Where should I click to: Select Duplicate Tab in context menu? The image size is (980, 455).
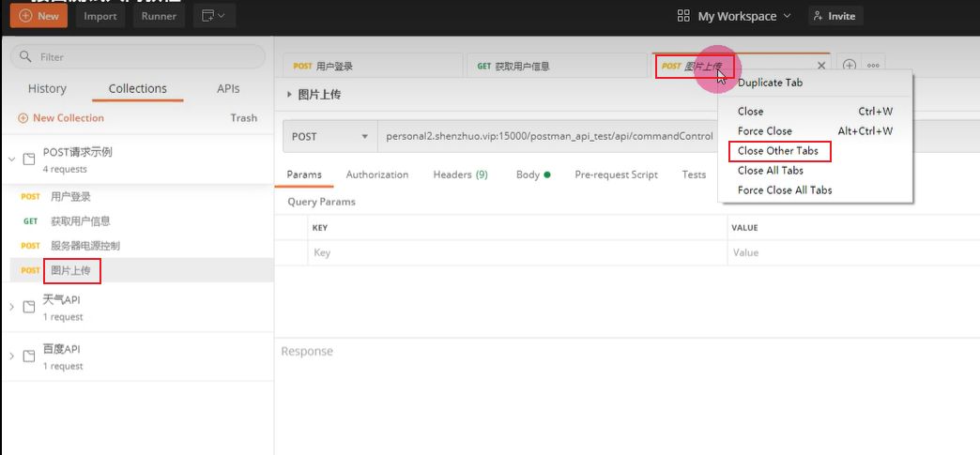[770, 83]
